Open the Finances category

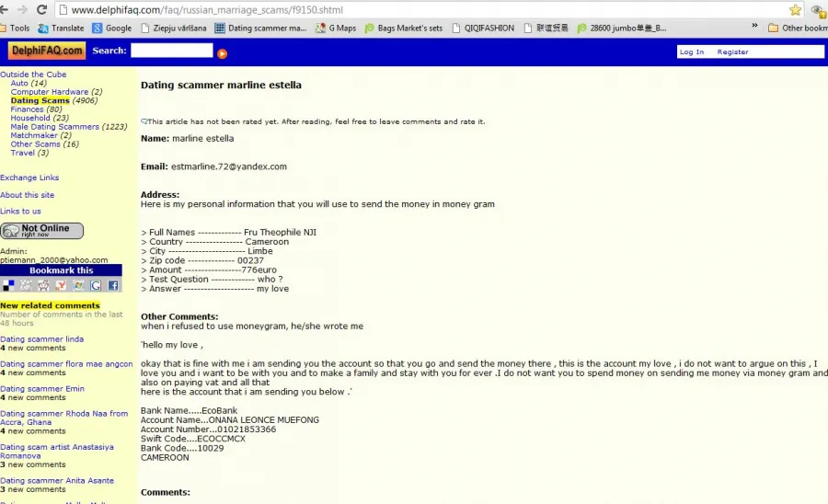pyautogui.click(x=27, y=109)
